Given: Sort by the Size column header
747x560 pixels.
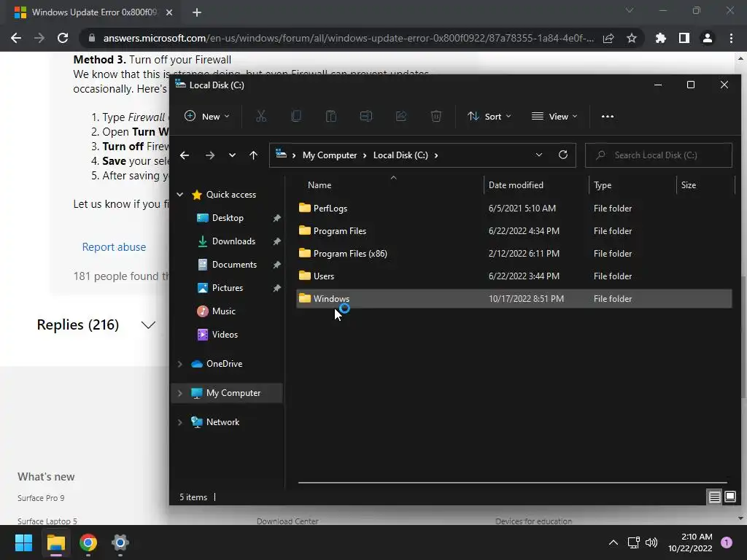Looking at the screenshot, I should click(689, 184).
